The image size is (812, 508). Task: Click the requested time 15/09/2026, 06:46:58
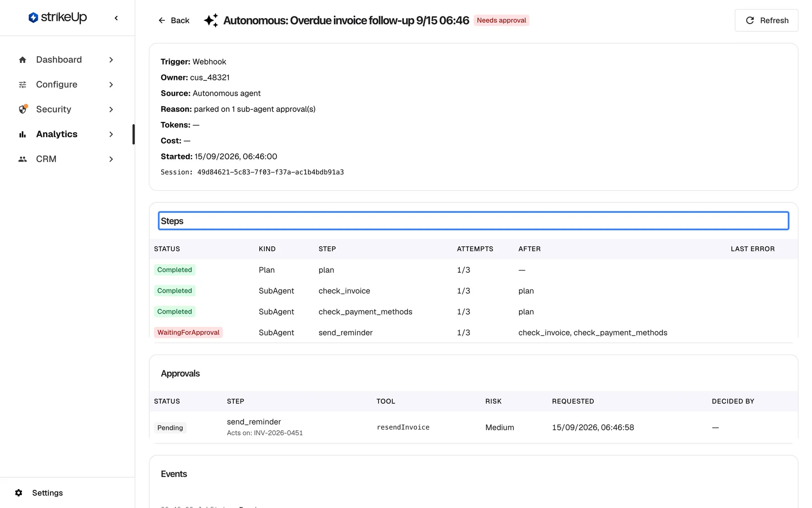pos(593,427)
